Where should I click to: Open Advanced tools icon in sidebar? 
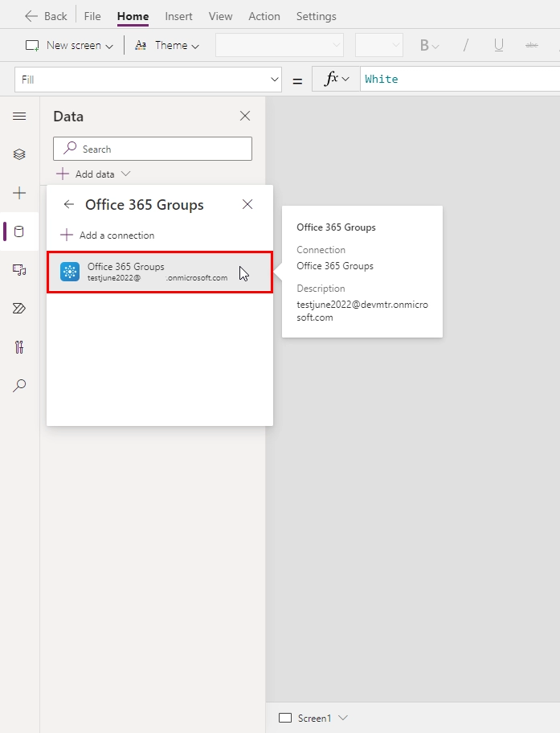click(x=19, y=347)
